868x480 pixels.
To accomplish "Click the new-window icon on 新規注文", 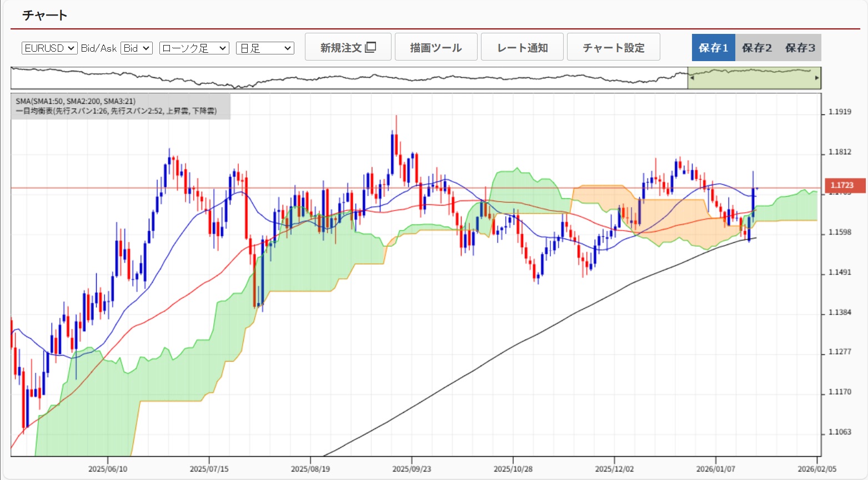I will click(370, 47).
